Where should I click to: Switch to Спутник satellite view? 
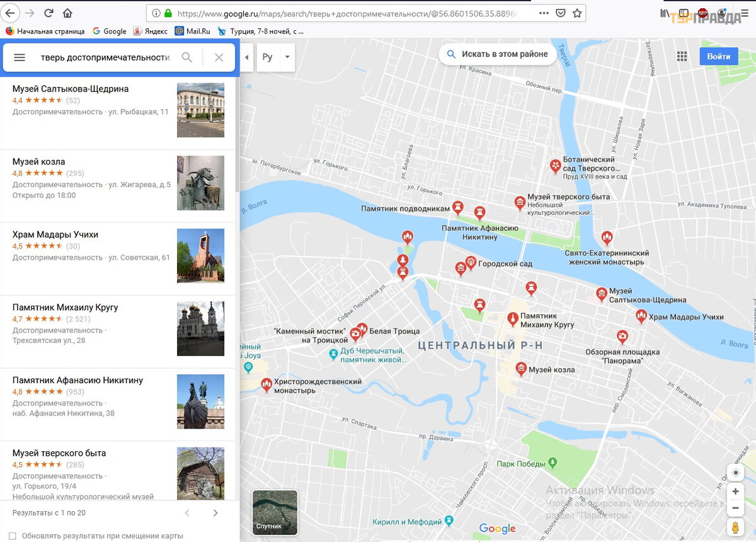[x=275, y=512]
